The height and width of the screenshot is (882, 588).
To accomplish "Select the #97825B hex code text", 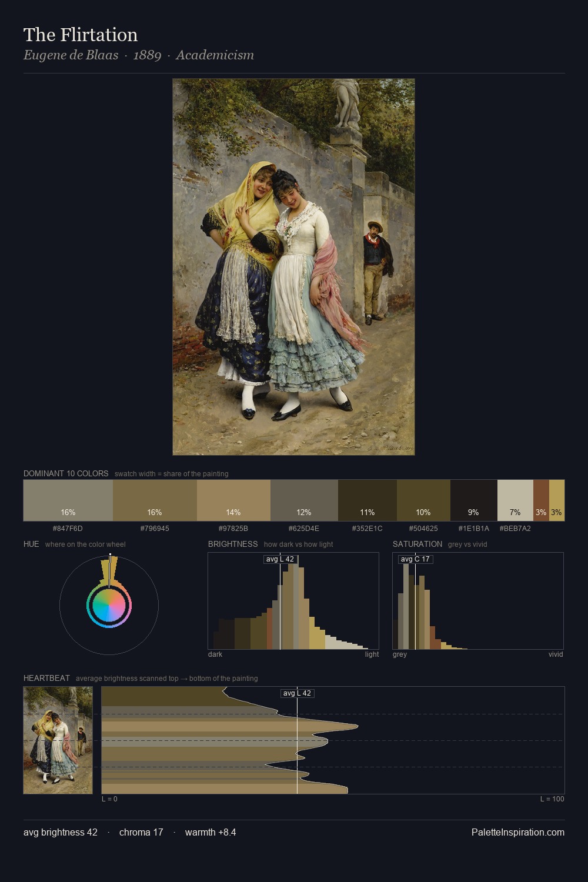I will pos(233,529).
